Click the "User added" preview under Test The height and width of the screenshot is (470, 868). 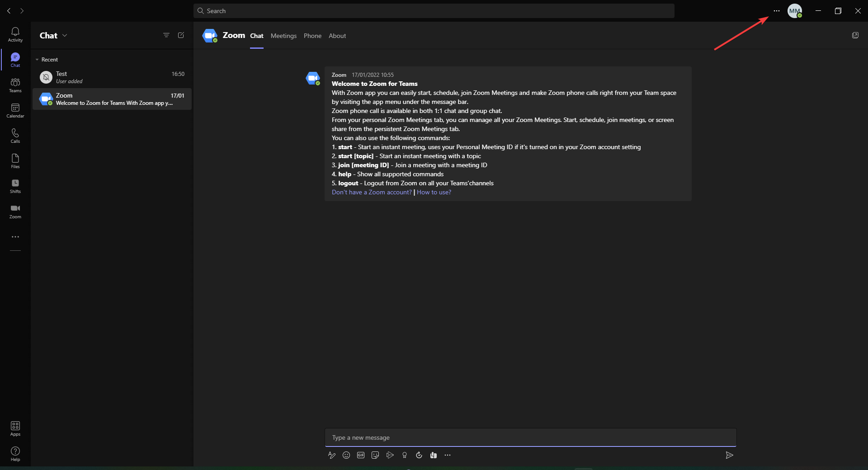pyautogui.click(x=69, y=81)
